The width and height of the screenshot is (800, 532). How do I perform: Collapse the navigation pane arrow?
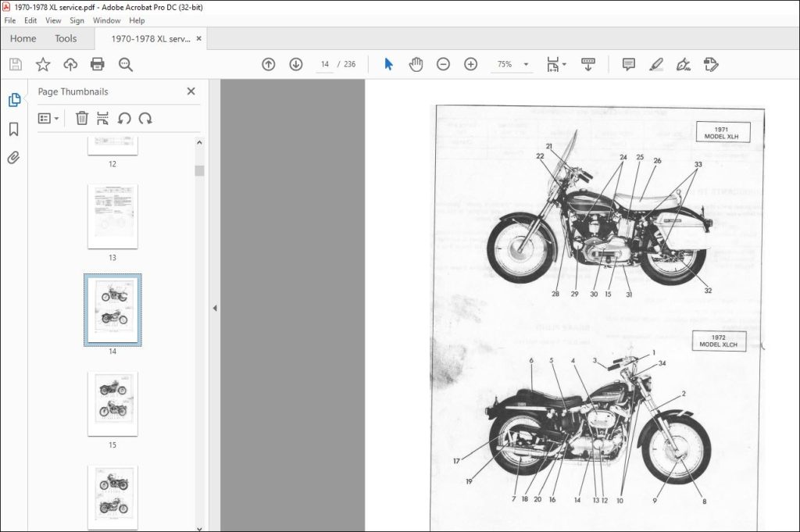click(x=215, y=308)
